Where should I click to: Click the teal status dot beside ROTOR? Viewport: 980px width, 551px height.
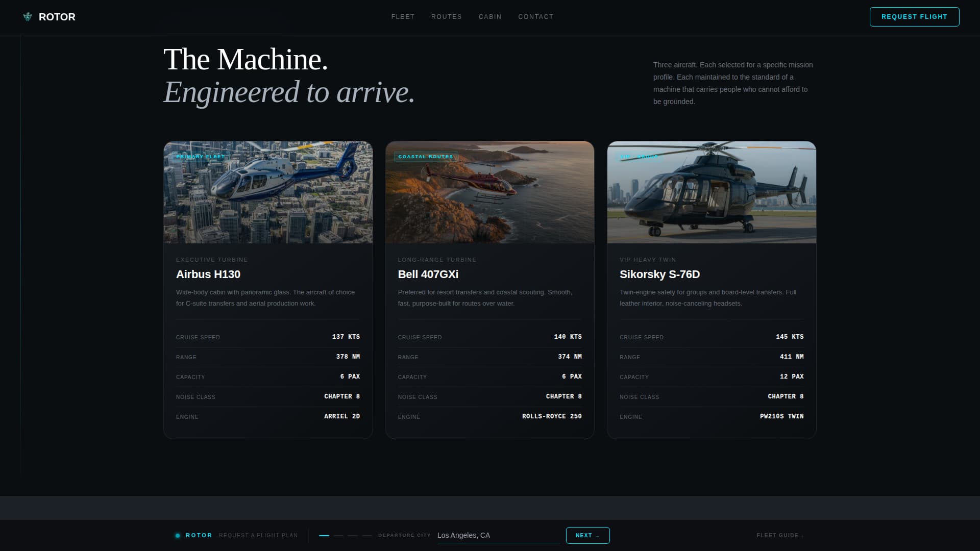tap(178, 536)
